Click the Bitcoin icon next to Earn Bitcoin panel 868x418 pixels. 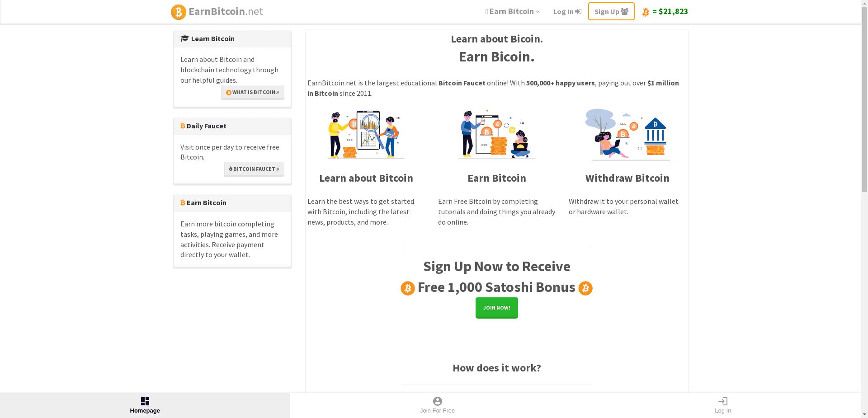[183, 202]
